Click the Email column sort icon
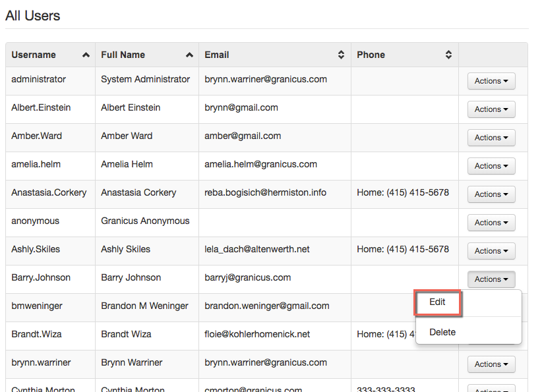Viewport: 542px width, 392px height. (x=341, y=55)
